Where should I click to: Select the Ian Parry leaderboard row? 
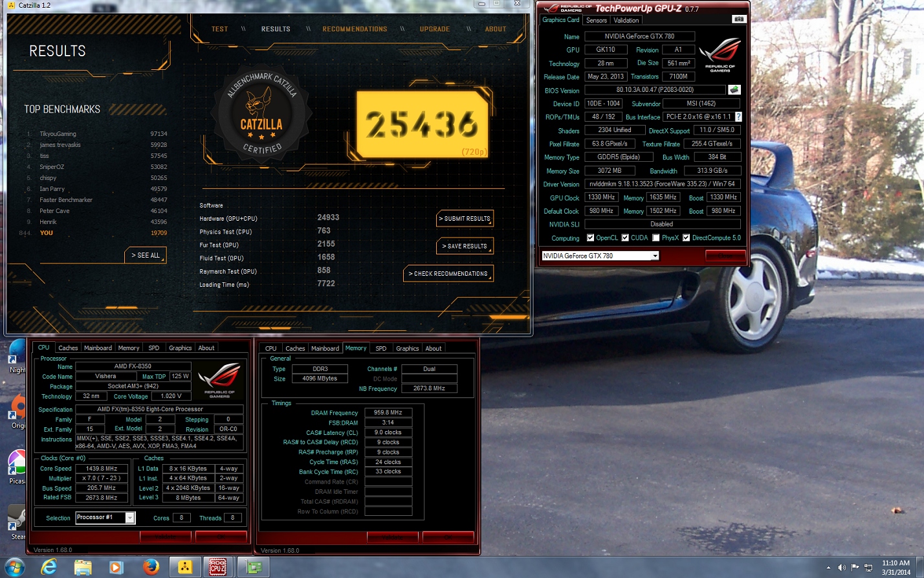coord(97,189)
